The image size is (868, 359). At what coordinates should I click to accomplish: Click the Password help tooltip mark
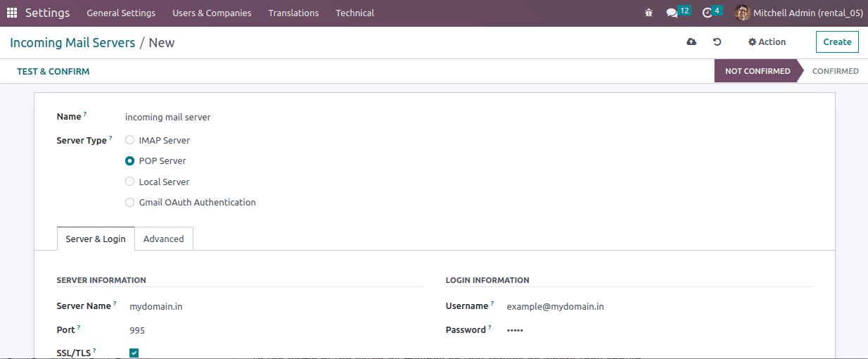point(490,327)
